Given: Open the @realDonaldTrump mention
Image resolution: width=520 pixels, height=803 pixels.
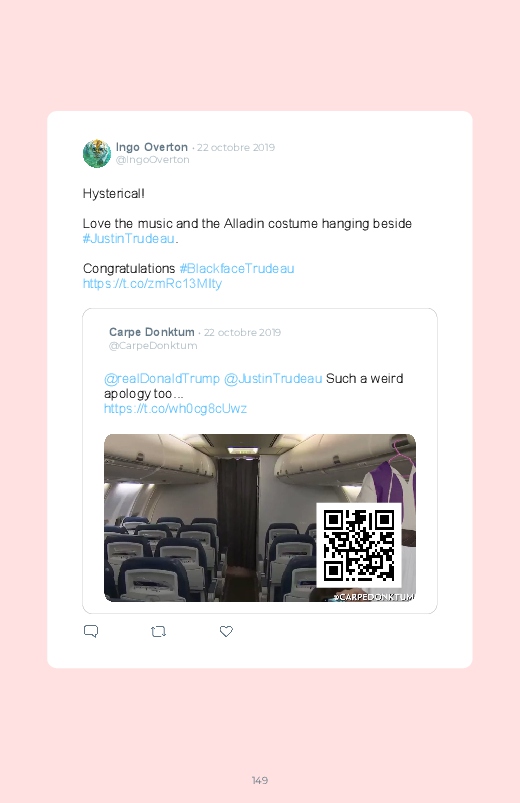Looking at the screenshot, I should click(x=162, y=378).
